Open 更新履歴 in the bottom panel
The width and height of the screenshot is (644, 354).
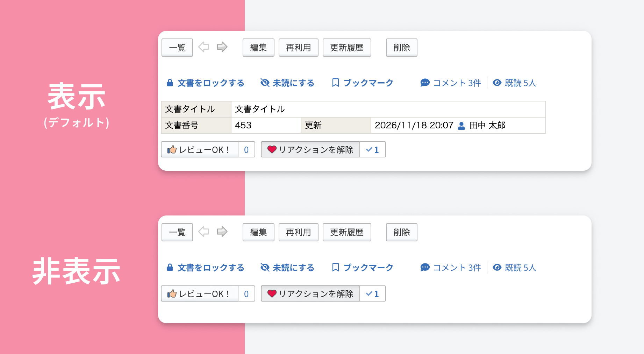point(347,232)
